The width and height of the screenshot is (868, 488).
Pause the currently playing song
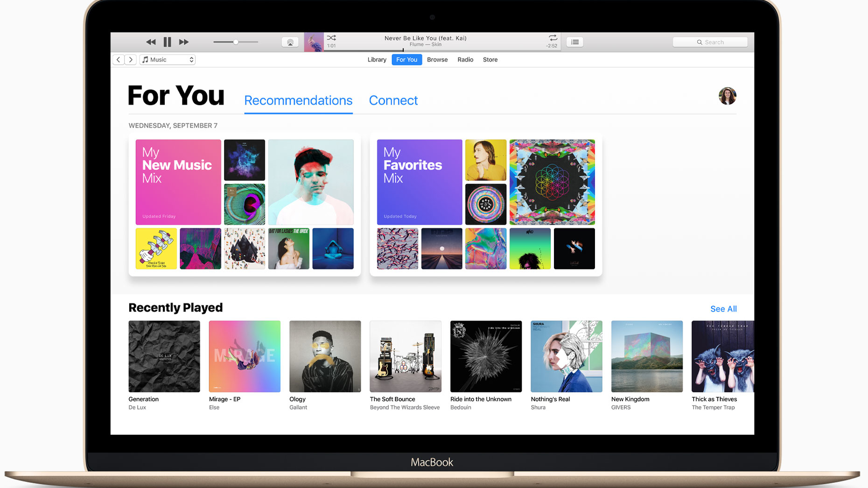click(x=167, y=42)
